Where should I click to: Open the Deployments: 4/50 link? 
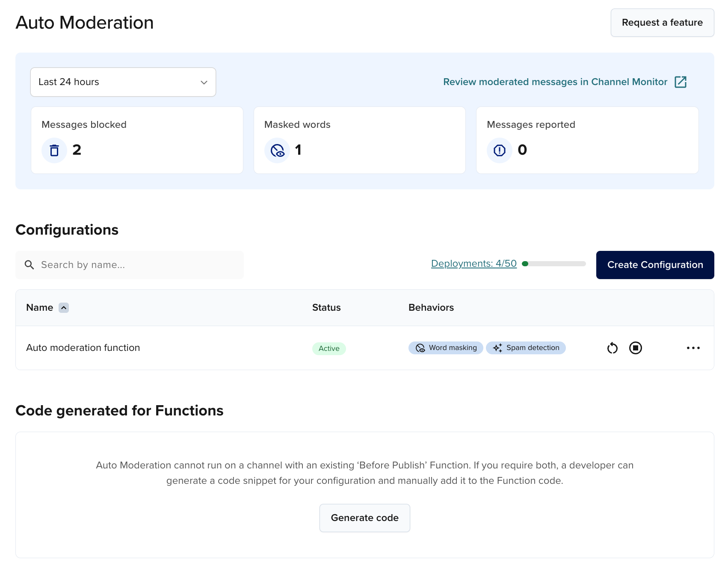pos(474,263)
